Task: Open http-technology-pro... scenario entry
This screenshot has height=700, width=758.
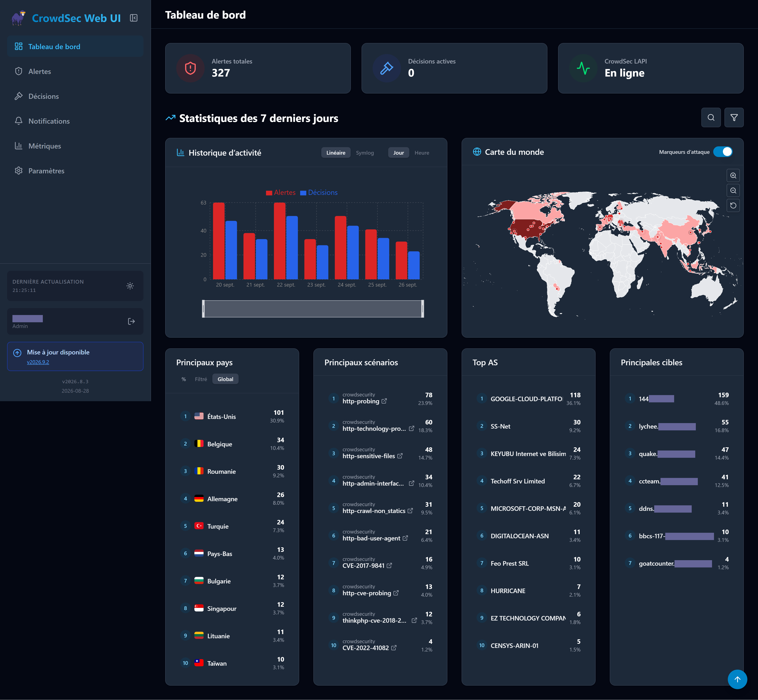Action: [380, 426]
